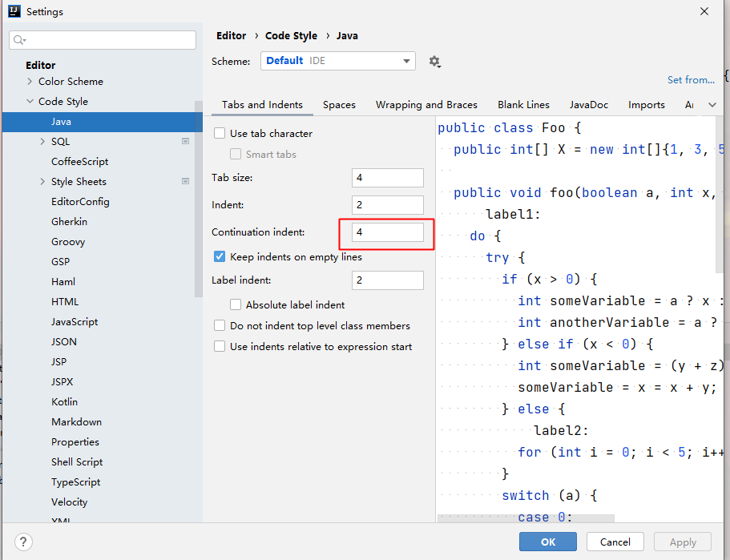This screenshot has width=730, height=560.
Task: Enable Use indents relative to expression start
Action: pyautogui.click(x=220, y=346)
